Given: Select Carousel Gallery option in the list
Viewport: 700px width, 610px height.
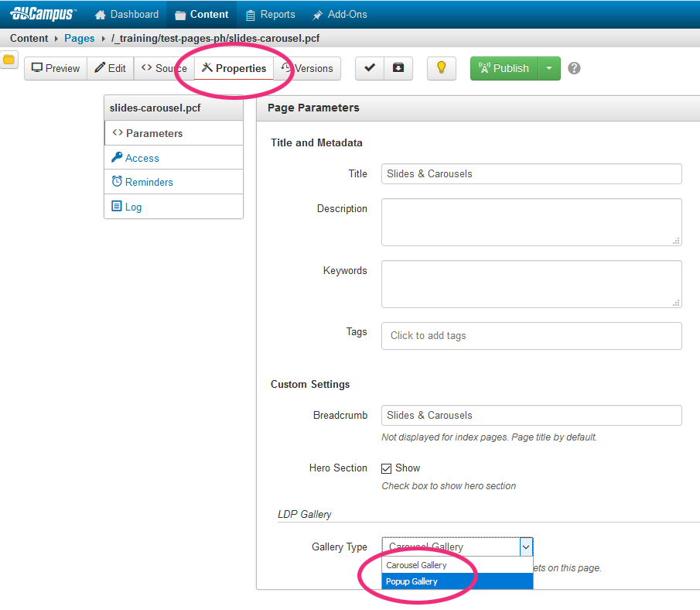Looking at the screenshot, I should 458,565.
